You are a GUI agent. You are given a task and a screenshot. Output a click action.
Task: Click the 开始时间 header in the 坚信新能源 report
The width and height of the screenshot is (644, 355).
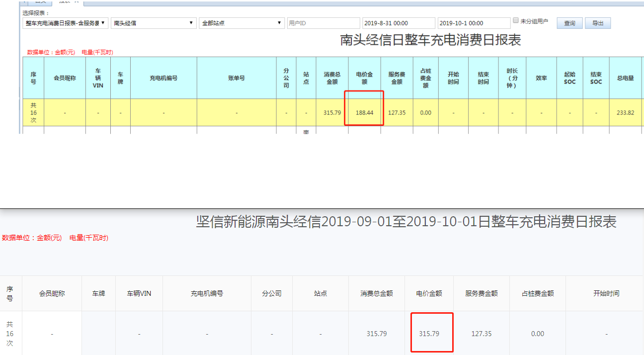(x=606, y=293)
